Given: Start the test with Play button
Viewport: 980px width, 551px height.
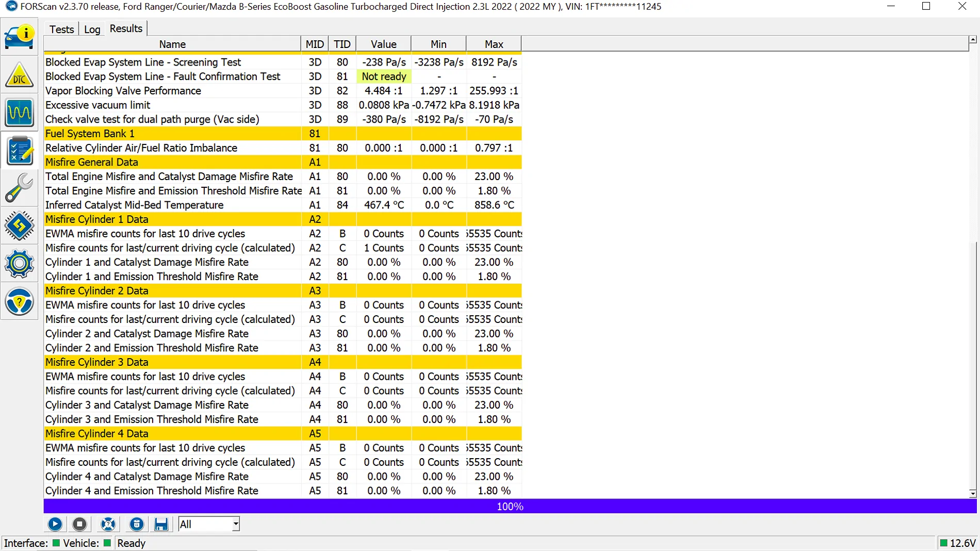Looking at the screenshot, I should [x=55, y=524].
